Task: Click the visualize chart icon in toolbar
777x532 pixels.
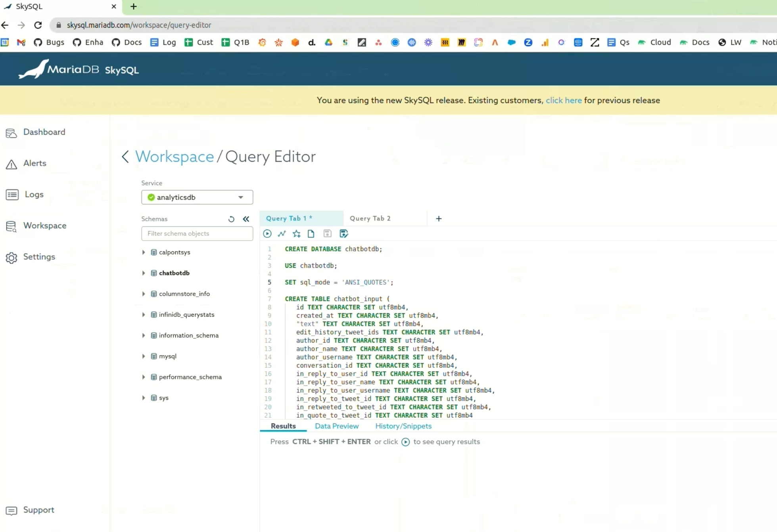Action: tap(282, 233)
